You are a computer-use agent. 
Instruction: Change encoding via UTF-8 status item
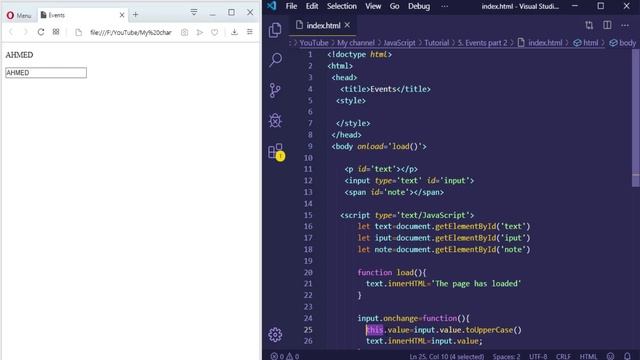(x=538, y=356)
